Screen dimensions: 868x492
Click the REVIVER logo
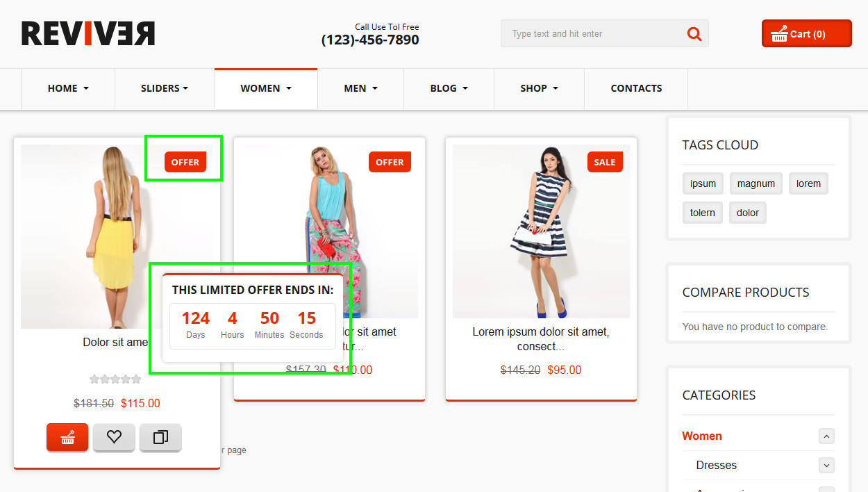coord(88,33)
